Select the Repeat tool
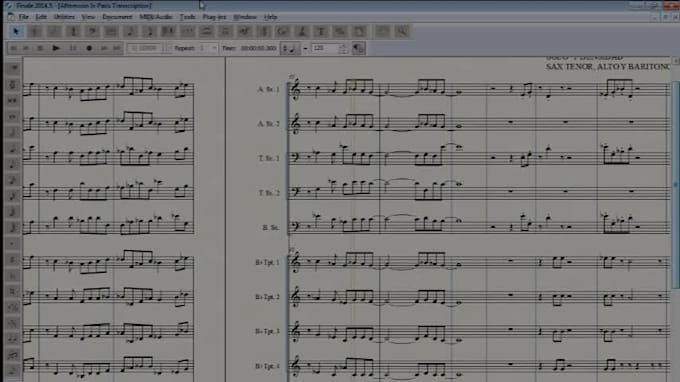680x382 pixels. click(264, 32)
